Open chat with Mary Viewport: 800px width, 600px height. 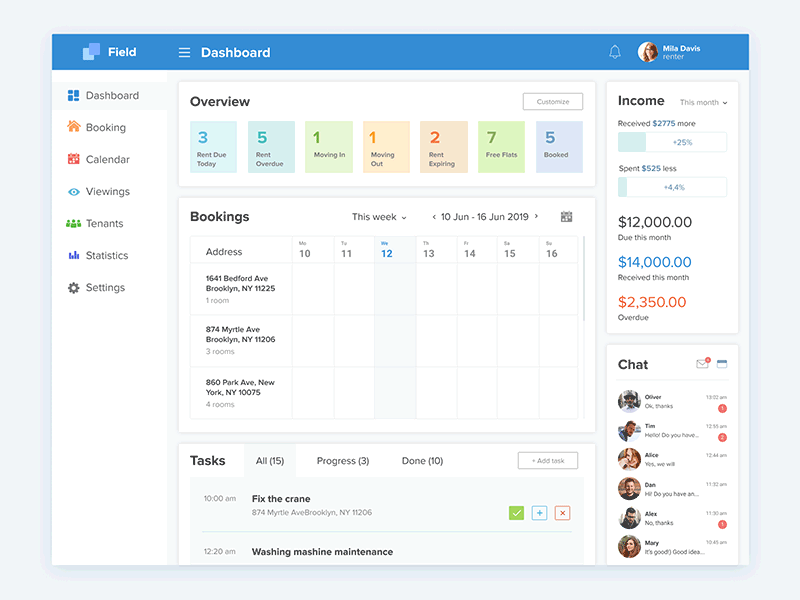[672, 547]
